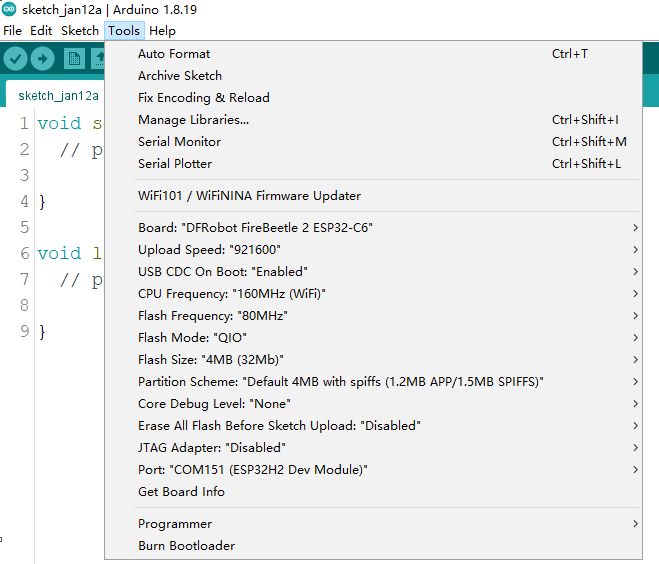This screenshot has width=659, height=564.
Task: Expand the Upload Speed submenu
Action: [373, 250]
